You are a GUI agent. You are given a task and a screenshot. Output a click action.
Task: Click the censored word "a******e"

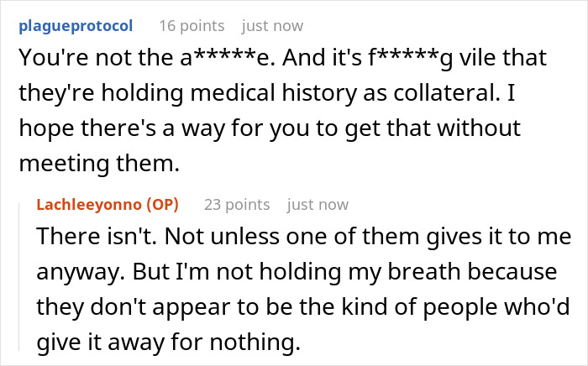point(228,58)
